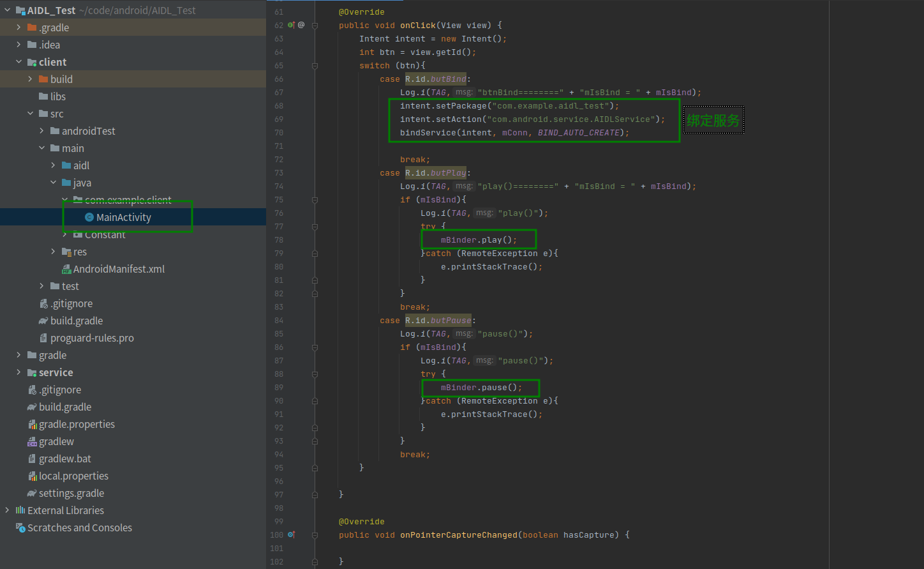
Task: Expand the External Libraries arrow
Action: pos(8,510)
